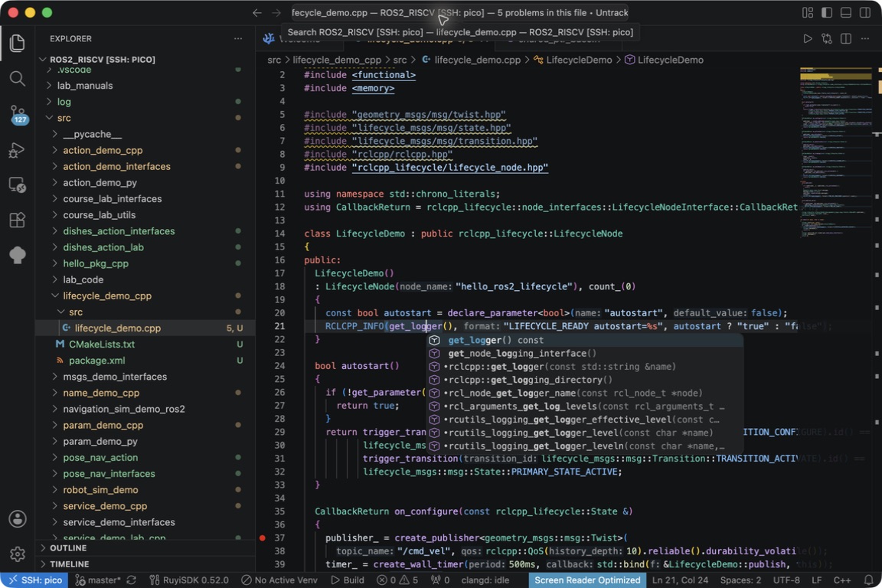882x588 pixels.
Task: Toggle primary side bar visibility
Action: click(827, 12)
